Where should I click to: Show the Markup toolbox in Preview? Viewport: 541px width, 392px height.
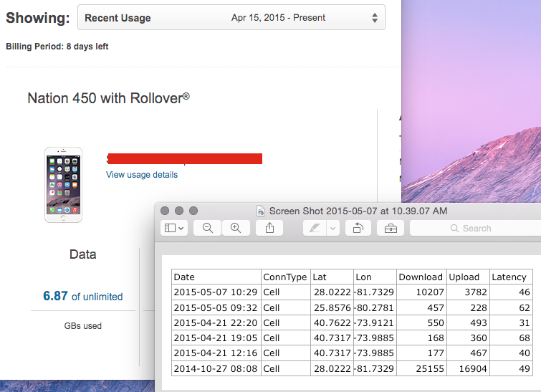391,228
